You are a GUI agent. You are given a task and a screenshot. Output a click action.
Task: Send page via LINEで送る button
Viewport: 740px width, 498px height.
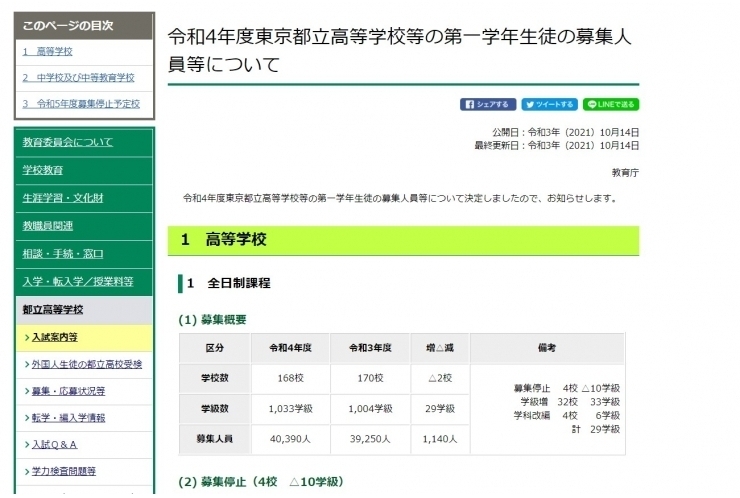[x=611, y=104]
